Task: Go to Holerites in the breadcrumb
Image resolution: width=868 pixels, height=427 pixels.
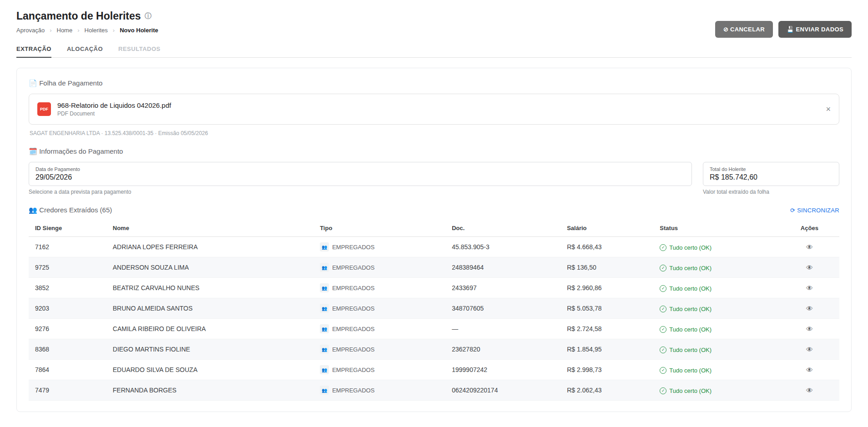Action: (96, 30)
